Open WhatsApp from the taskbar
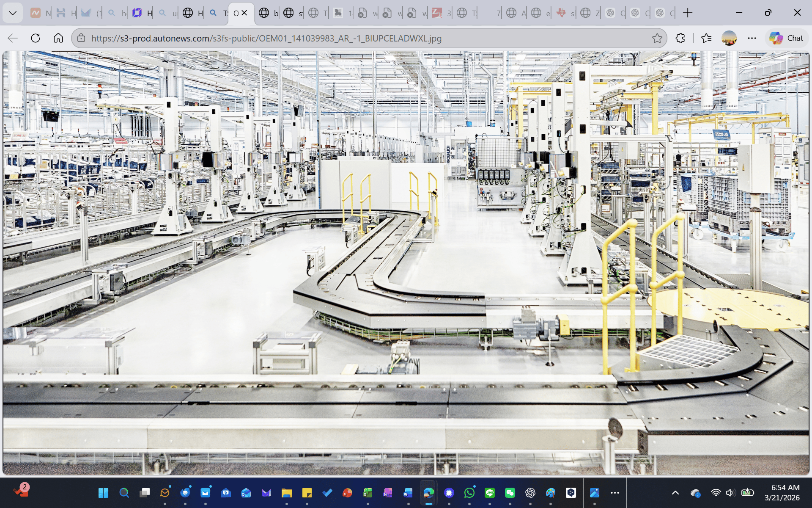The image size is (812, 508). point(469,493)
